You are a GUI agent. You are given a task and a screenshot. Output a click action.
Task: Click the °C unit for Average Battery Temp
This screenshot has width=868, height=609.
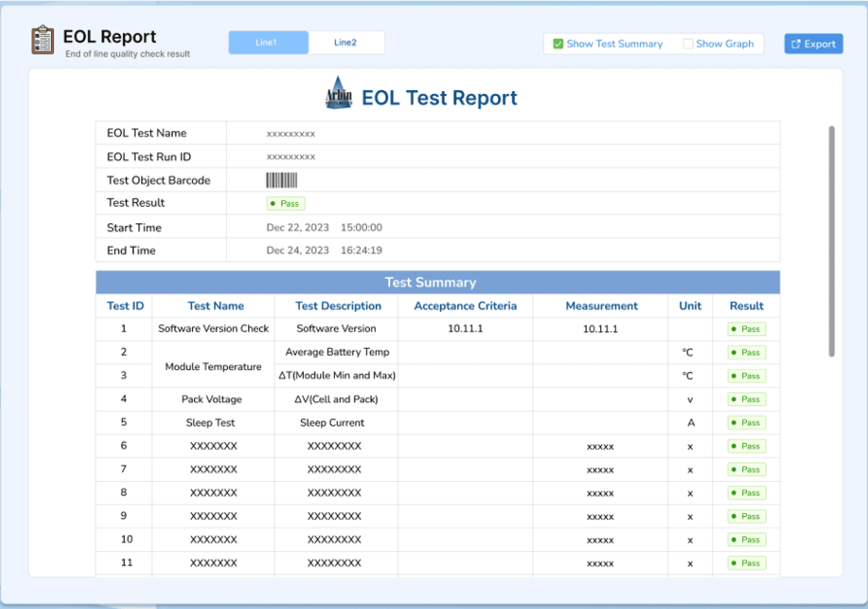click(x=688, y=352)
